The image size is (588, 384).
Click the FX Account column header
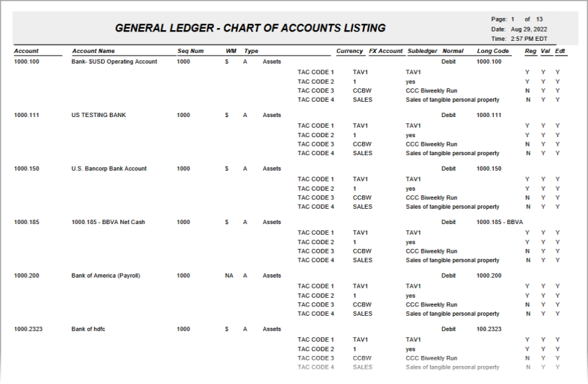click(386, 51)
